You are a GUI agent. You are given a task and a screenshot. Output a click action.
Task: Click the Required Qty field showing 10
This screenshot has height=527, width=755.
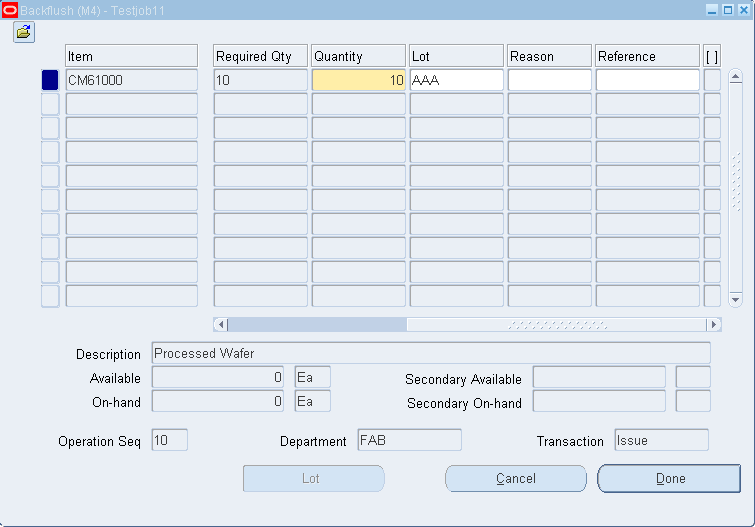[260, 80]
